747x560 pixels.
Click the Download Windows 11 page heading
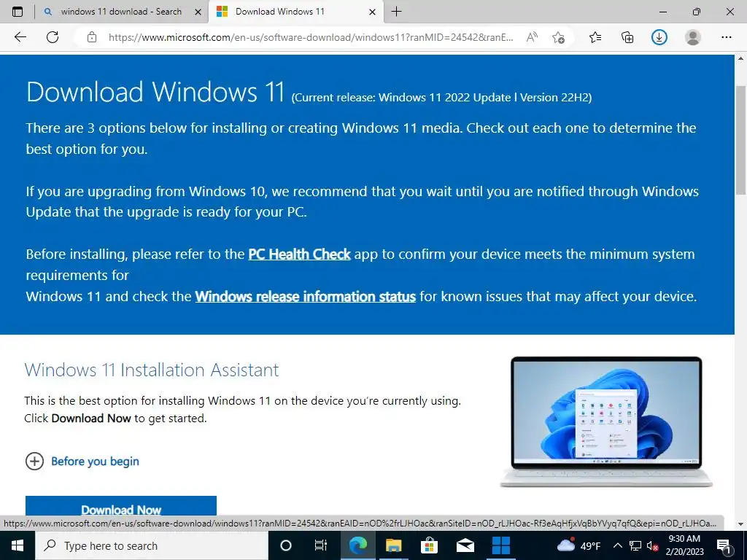click(156, 91)
